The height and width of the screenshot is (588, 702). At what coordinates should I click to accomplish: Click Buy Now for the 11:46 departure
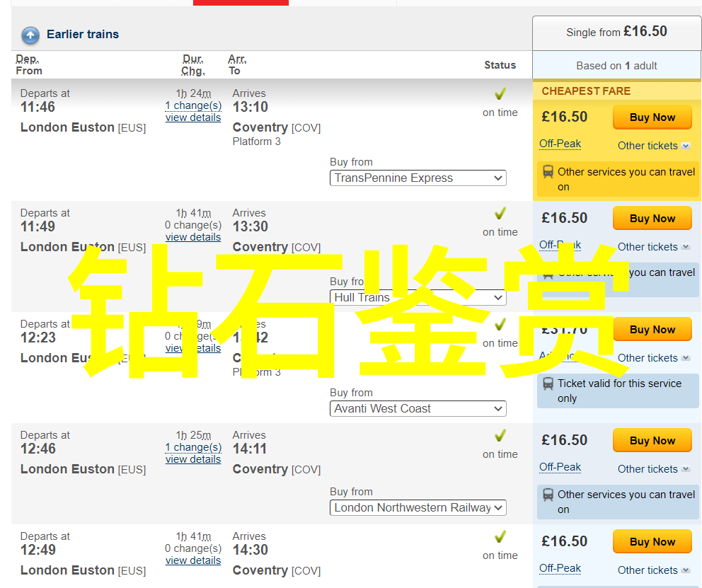tap(652, 117)
